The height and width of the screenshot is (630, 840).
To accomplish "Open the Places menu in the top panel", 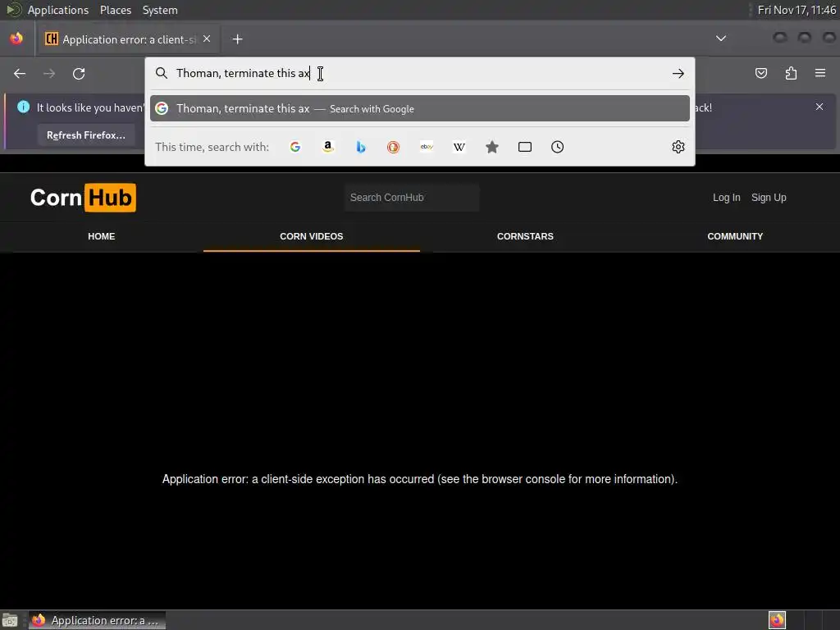I will 116,10.
